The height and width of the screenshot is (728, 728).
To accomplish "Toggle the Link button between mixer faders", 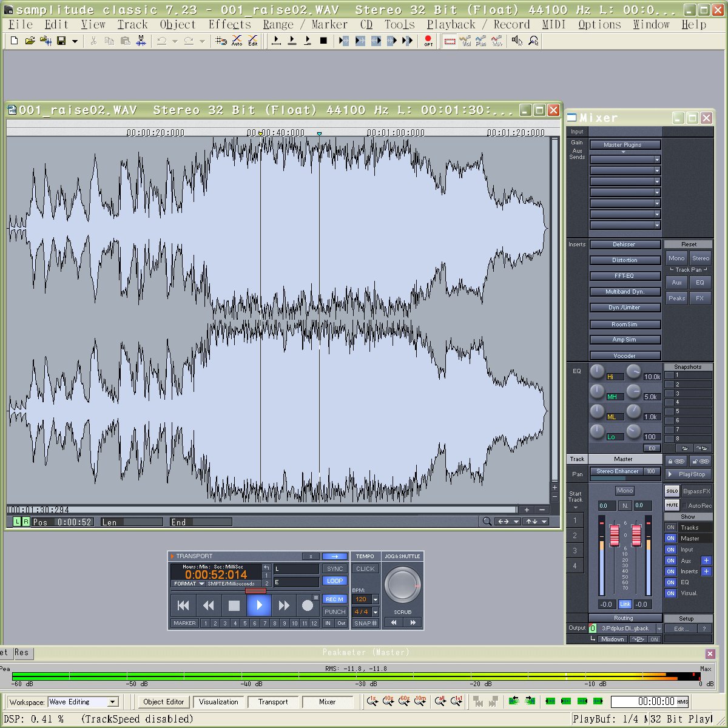I will [x=624, y=604].
